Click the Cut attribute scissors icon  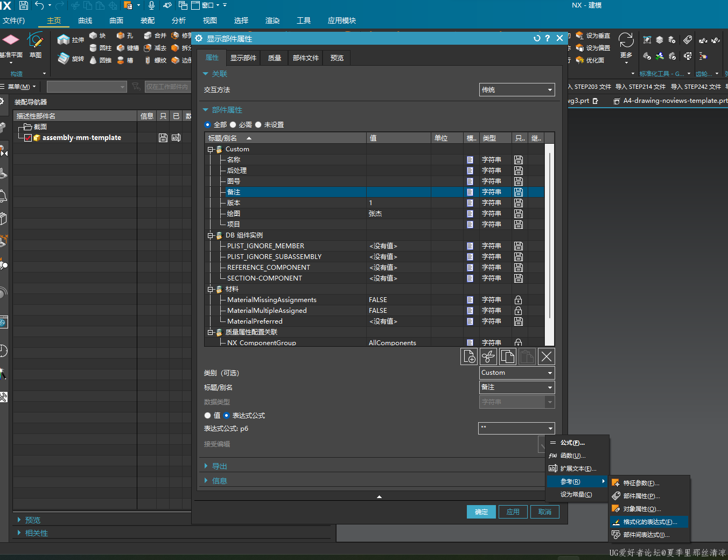pyautogui.click(x=488, y=356)
